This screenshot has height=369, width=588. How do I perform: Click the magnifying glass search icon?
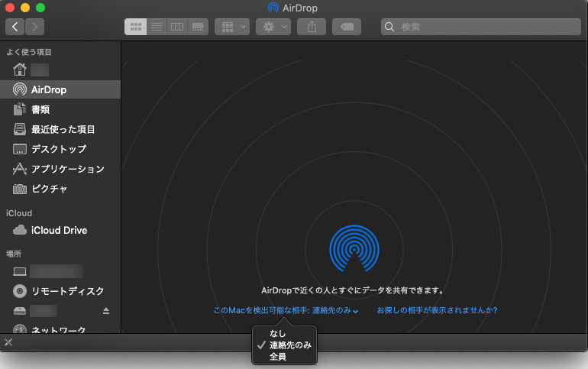click(x=389, y=27)
